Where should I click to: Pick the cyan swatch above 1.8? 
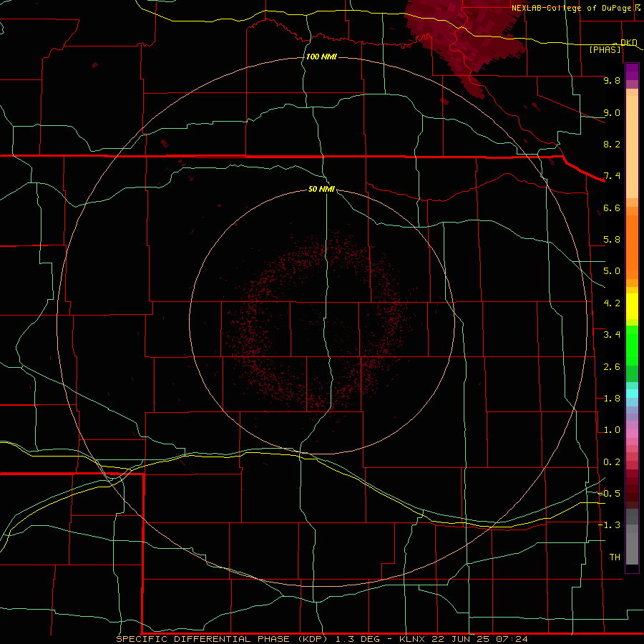point(632,393)
